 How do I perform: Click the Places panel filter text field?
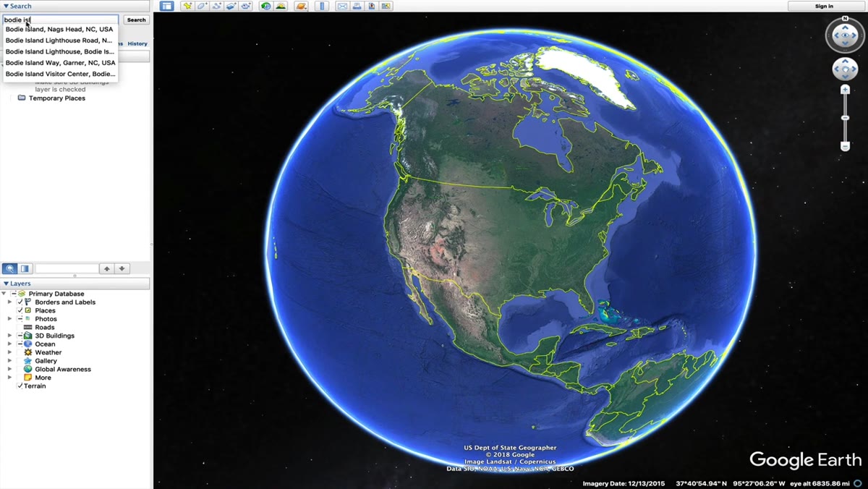pos(67,268)
